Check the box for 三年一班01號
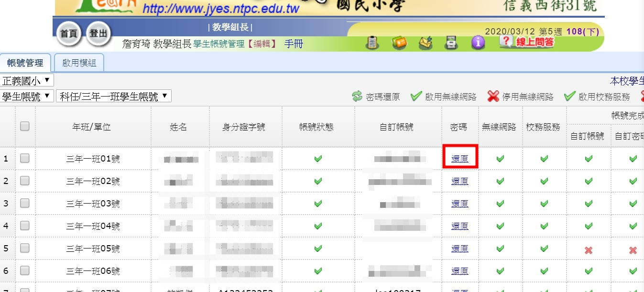Viewport: 644px width, 292px height. [25, 158]
